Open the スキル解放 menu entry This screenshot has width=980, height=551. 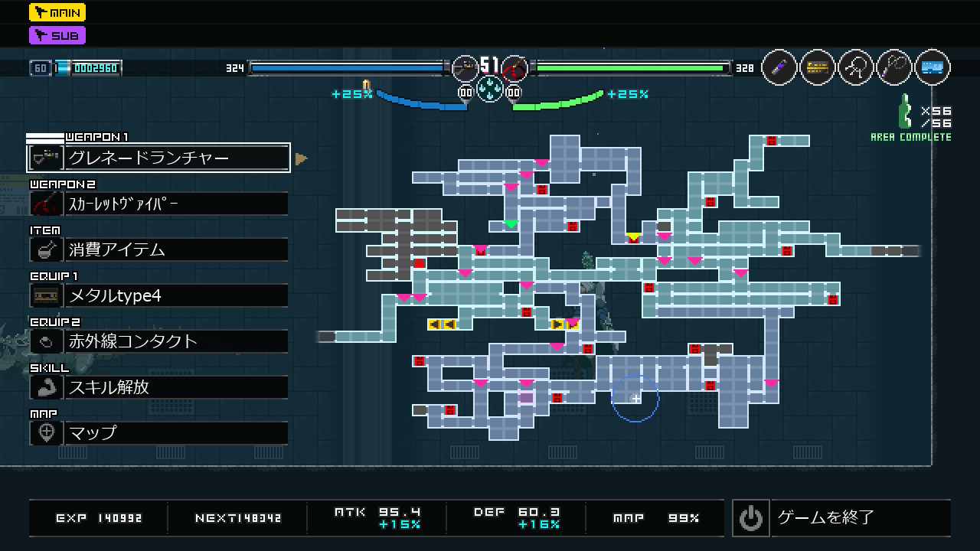tap(176, 387)
